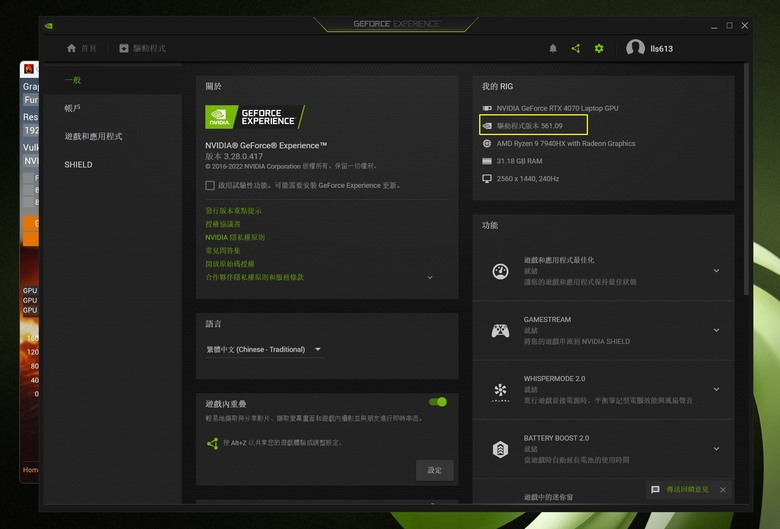Expand the partner privacy policy chevron
This screenshot has height=529, width=780.
(x=430, y=278)
